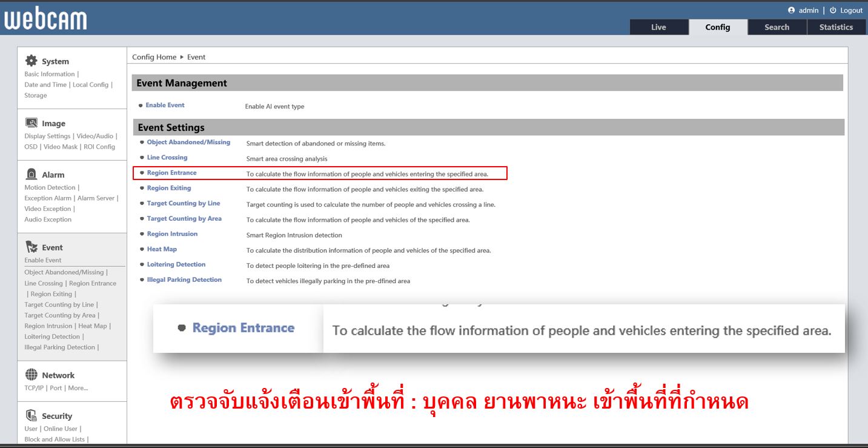
Task: Open the Statistics tab
Action: coord(836,27)
